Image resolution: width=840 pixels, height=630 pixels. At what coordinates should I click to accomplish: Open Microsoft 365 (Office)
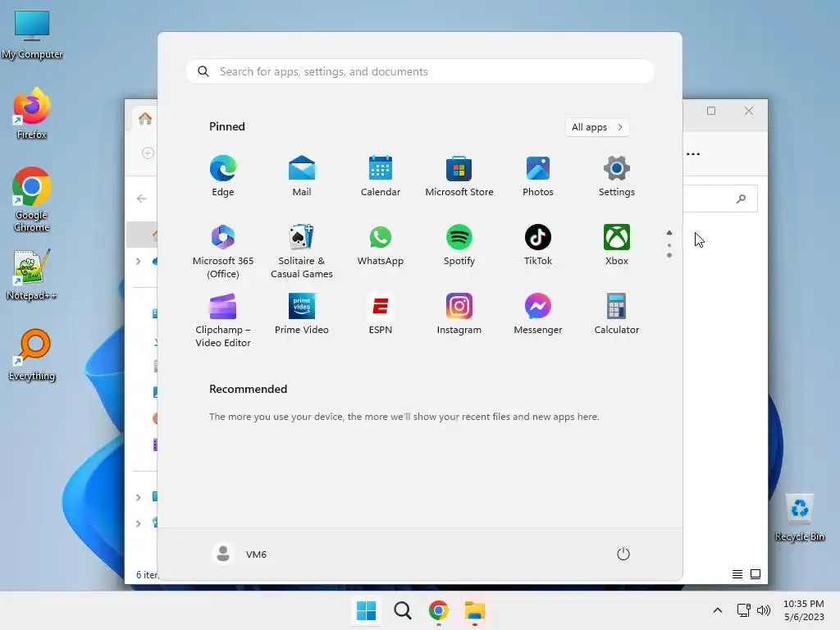pyautogui.click(x=223, y=251)
